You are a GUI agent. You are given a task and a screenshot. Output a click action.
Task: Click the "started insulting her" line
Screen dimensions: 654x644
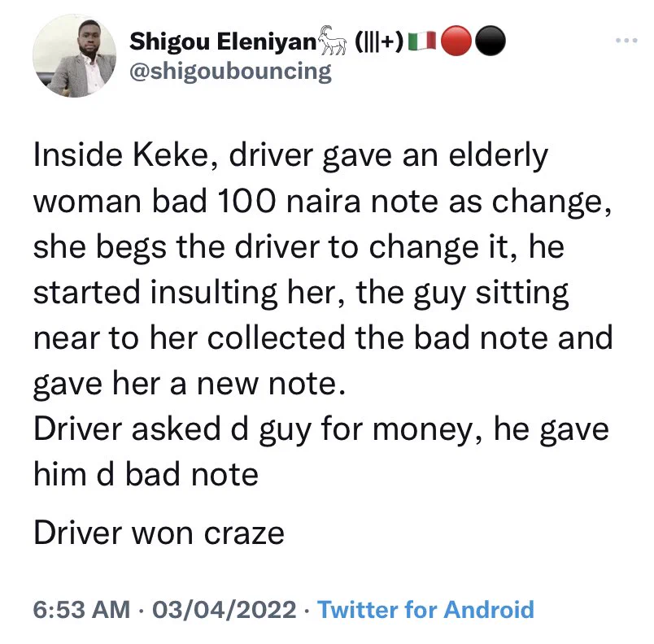point(301,293)
